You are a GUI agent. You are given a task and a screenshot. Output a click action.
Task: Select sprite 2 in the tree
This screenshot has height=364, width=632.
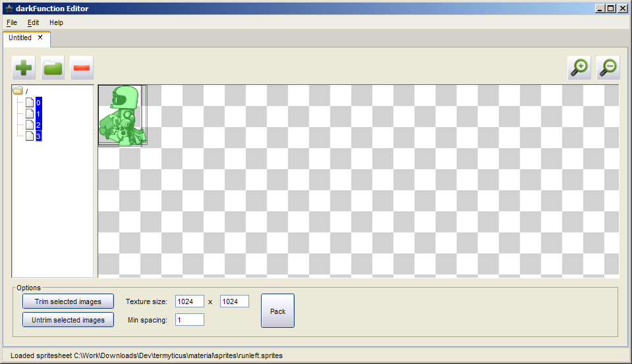click(x=38, y=125)
